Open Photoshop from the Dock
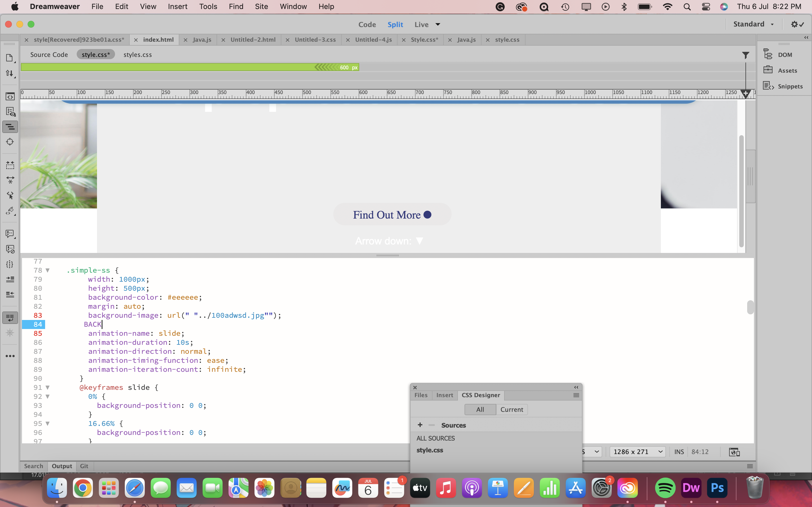 click(717, 488)
